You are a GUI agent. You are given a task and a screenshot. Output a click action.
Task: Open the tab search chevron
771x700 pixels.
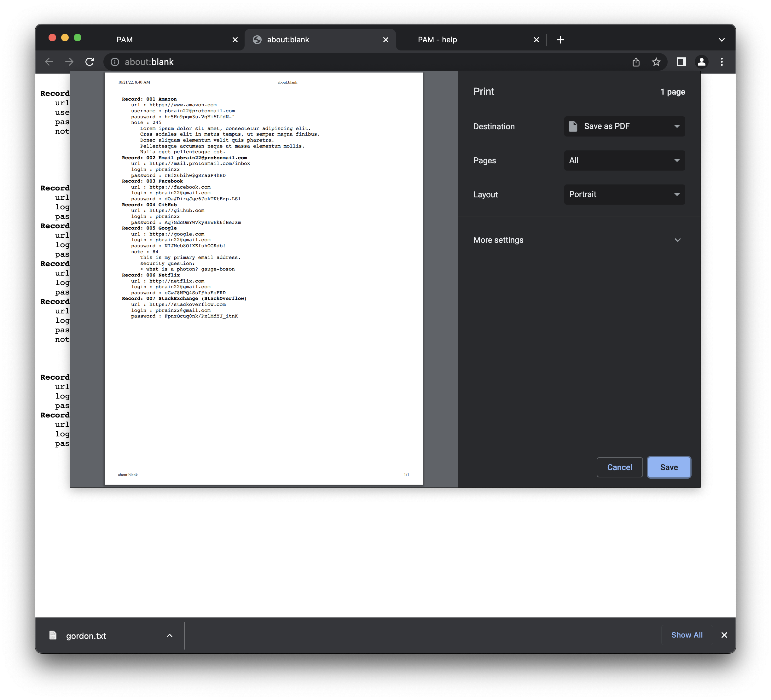pos(722,40)
